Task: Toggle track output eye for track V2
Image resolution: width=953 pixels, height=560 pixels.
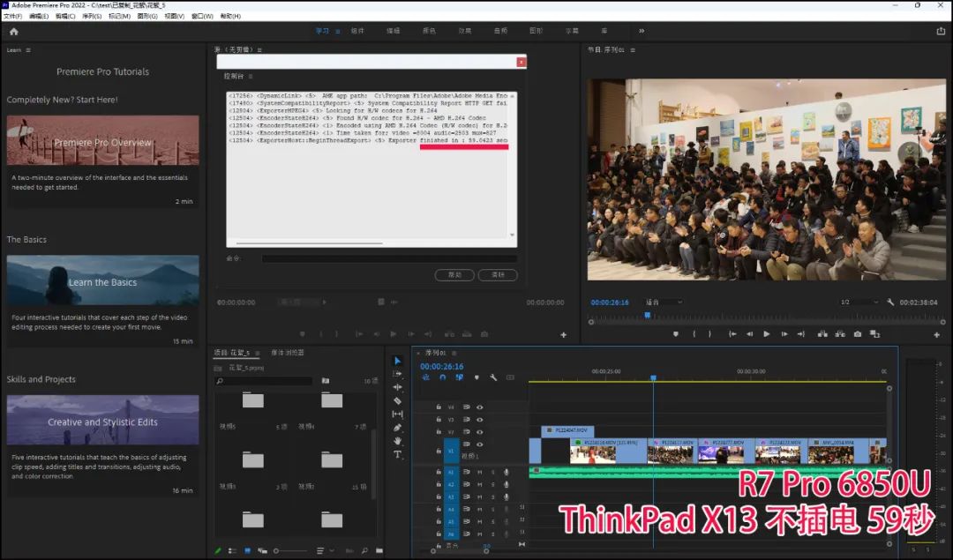Action: point(479,430)
